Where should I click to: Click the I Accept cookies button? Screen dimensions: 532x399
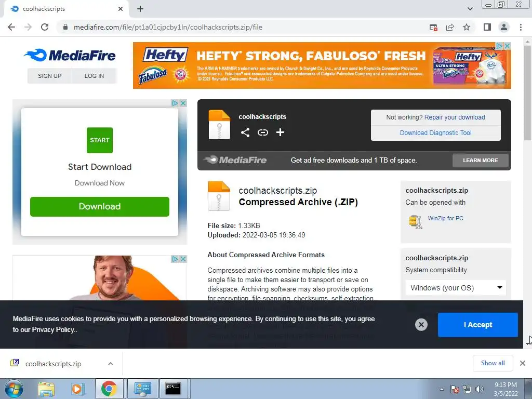478,325
